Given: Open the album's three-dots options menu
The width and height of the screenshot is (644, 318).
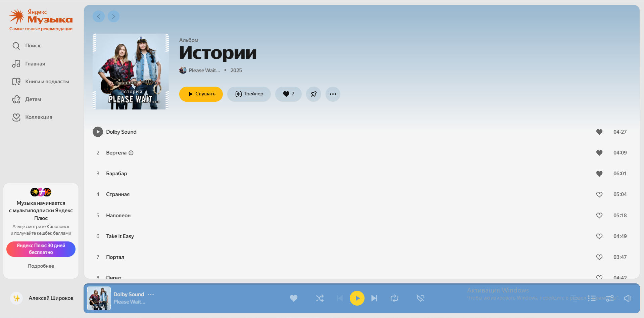Looking at the screenshot, I should coord(333,94).
